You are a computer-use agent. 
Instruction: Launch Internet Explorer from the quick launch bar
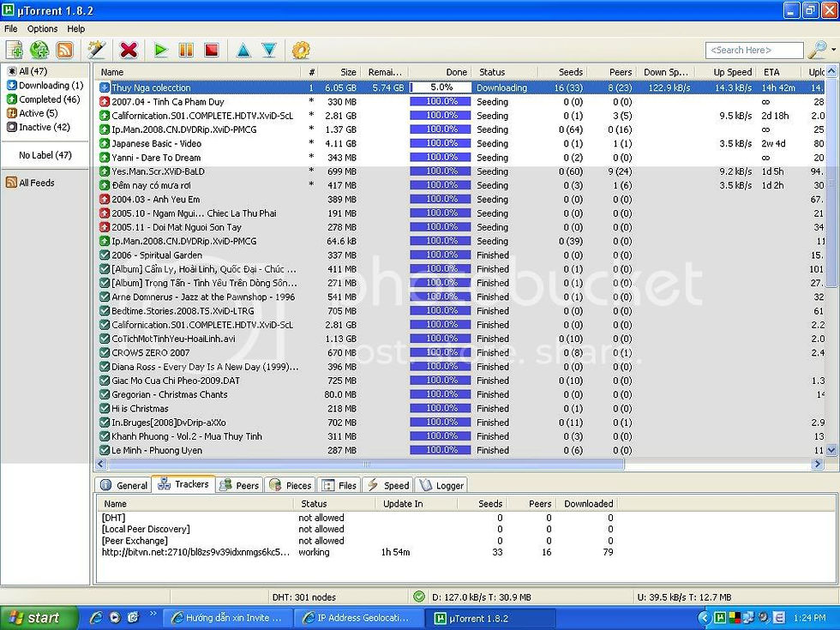click(x=96, y=618)
